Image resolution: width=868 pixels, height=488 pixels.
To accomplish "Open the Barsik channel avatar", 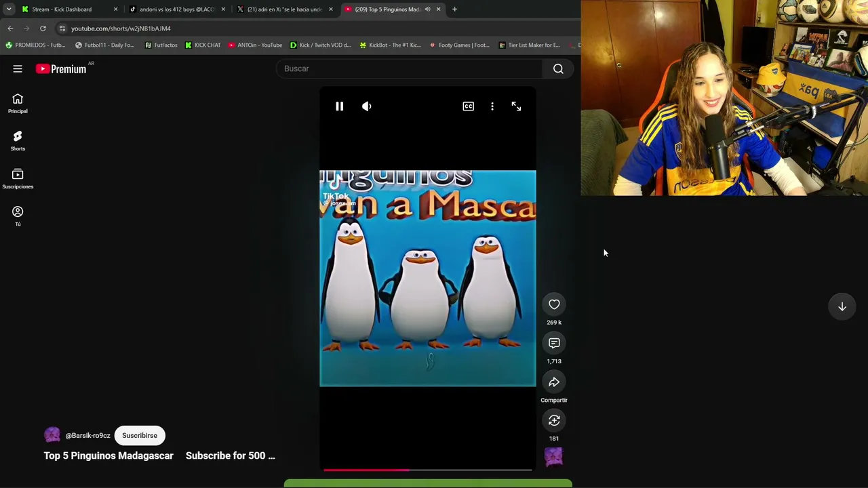I will point(52,435).
